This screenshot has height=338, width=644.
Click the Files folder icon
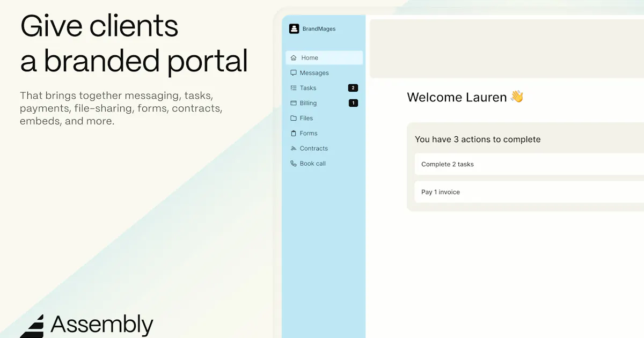[294, 118]
